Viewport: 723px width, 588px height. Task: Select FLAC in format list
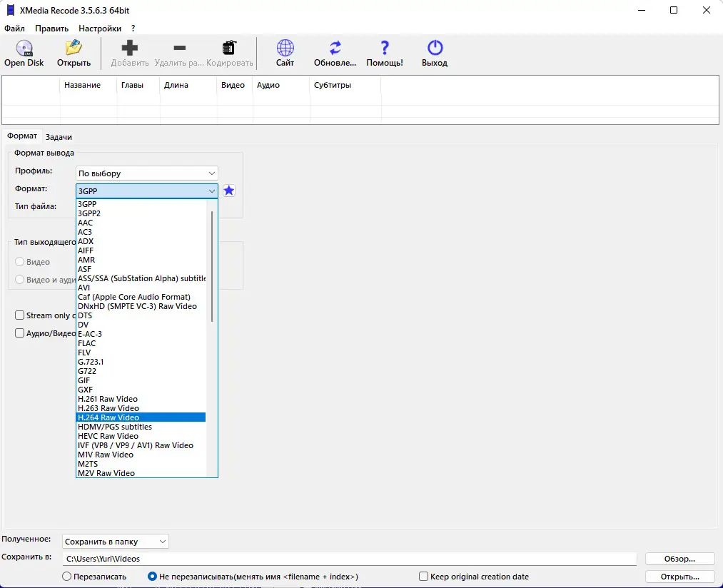click(x=141, y=343)
